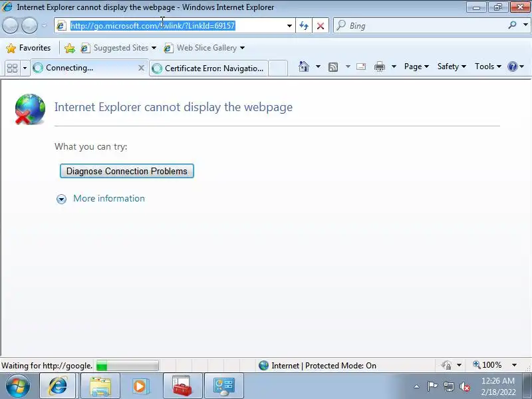
Task: Stop loading with the red X icon
Action: click(321, 26)
